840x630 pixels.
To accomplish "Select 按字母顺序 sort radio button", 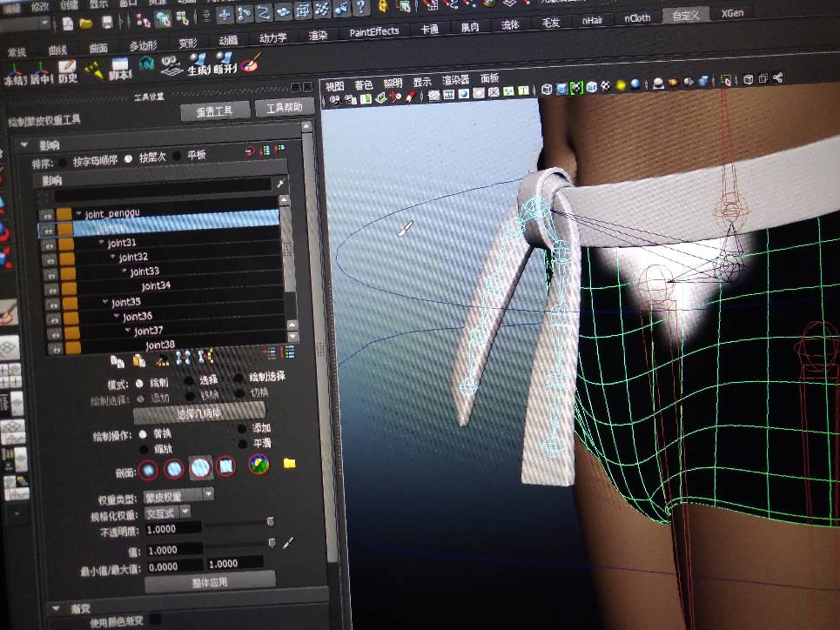I will coord(63,162).
